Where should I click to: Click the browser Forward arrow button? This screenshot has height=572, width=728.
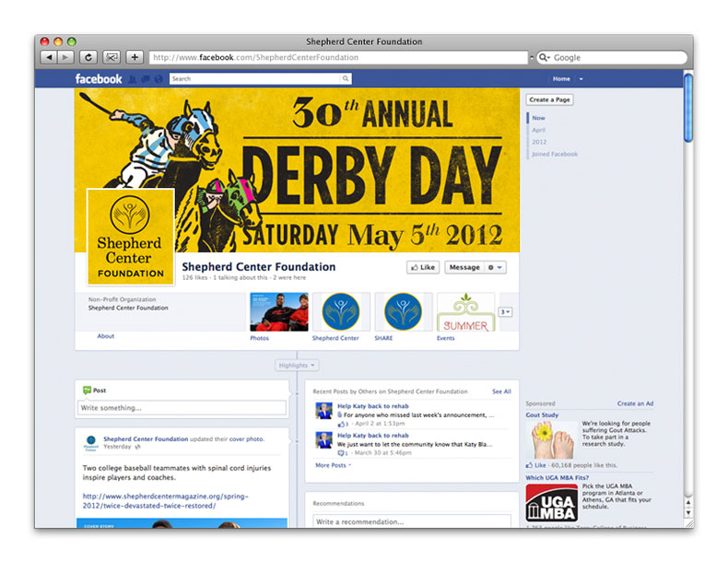pyautogui.click(x=66, y=57)
